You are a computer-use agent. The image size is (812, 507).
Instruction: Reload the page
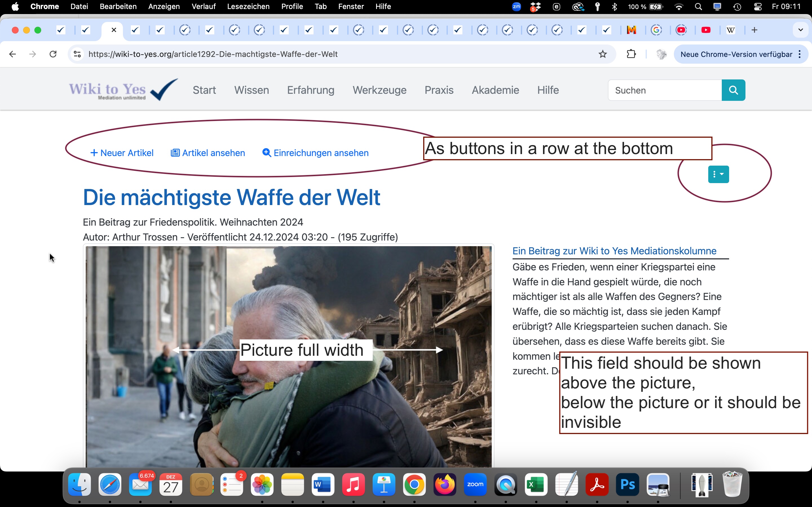tap(53, 54)
